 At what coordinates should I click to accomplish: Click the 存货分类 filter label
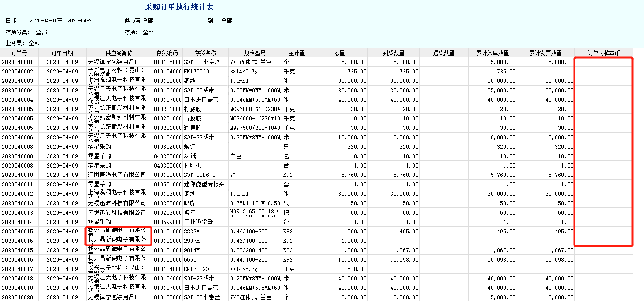pos(17,32)
